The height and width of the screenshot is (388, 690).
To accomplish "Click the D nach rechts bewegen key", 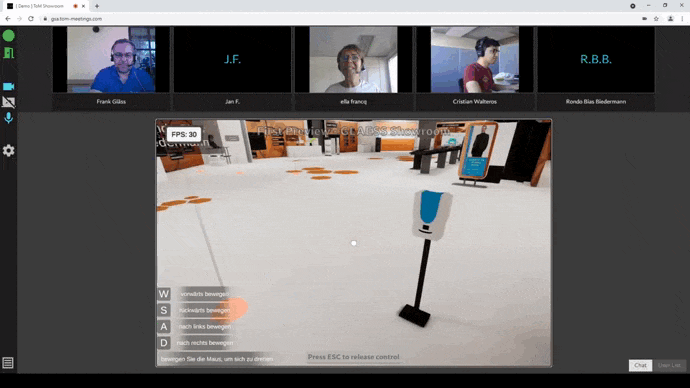I will [x=164, y=343].
